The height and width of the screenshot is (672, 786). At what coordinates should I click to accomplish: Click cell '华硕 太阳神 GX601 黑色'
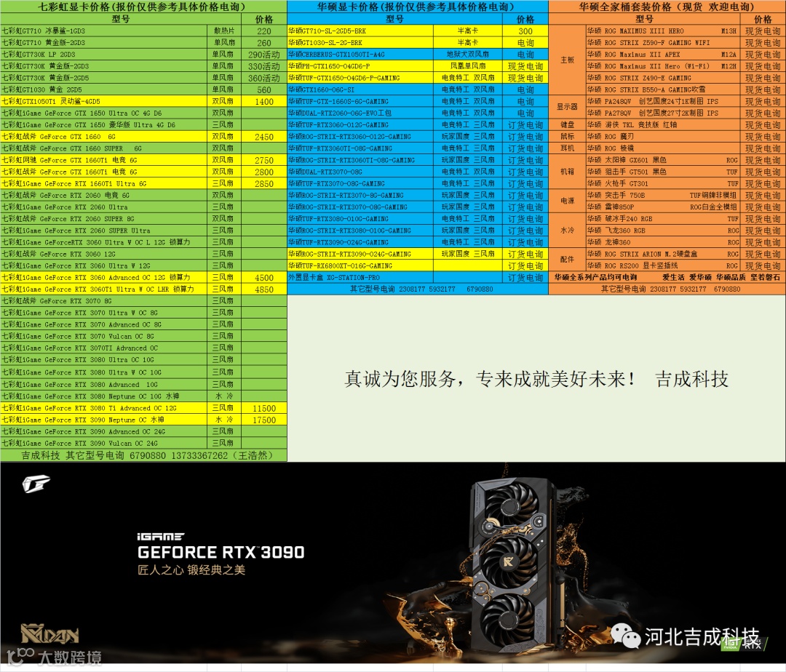662,160
